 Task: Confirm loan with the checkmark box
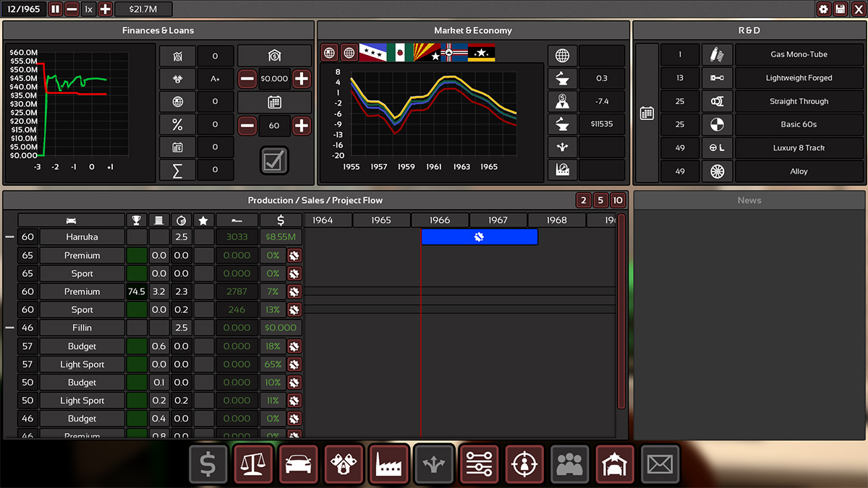pos(274,160)
